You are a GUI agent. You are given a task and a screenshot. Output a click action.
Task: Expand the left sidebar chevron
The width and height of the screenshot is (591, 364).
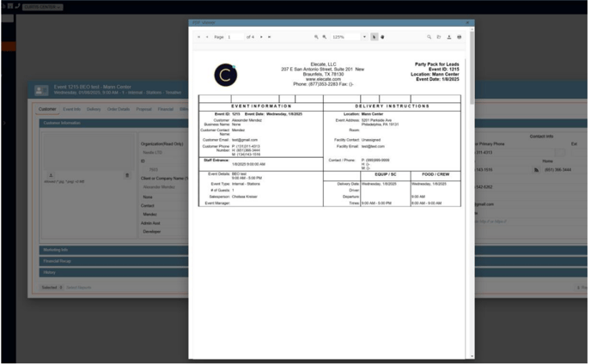tap(4, 123)
